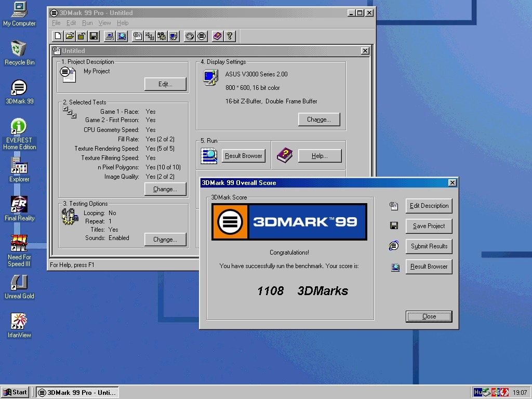This screenshot has height=399, width=532.
Task: Click the Open project folder toolbar icon
Action: (70, 36)
